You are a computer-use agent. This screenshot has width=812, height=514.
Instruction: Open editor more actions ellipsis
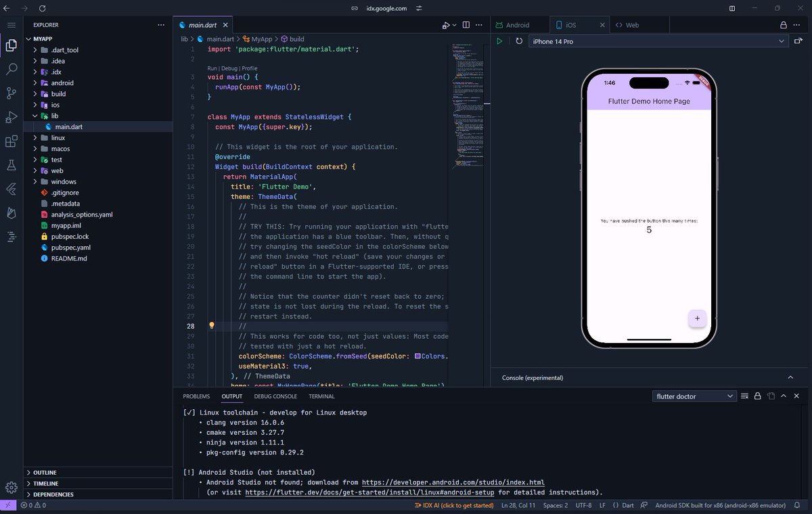tap(480, 25)
